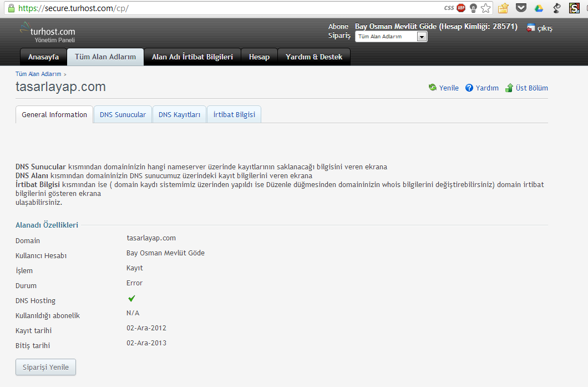Viewport: 588px width, 387px height.
Task: Open the Hesap menu tab
Action: pos(259,57)
